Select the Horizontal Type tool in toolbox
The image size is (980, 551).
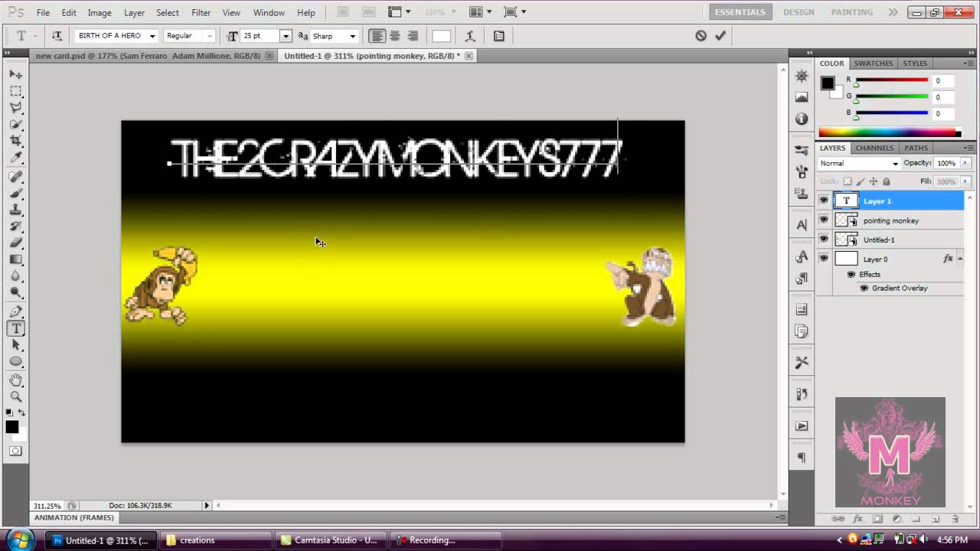tap(15, 328)
